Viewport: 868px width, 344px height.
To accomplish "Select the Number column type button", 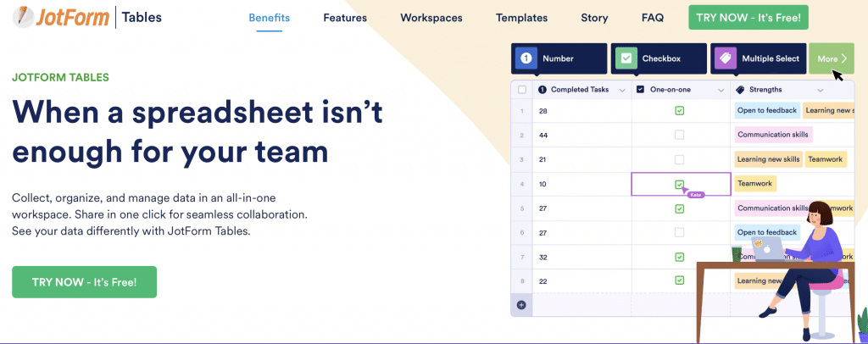I will point(559,58).
